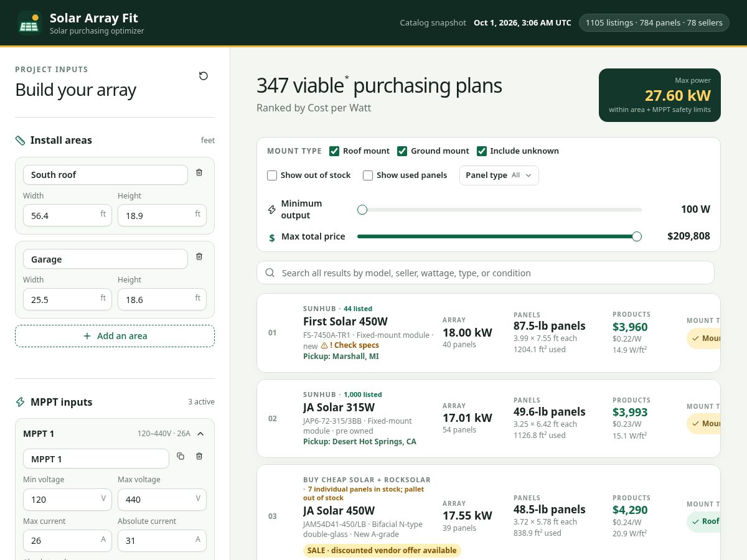Edit the South roof area name field
Viewport: 747px width, 560px height.
pyautogui.click(x=105, y=175)
